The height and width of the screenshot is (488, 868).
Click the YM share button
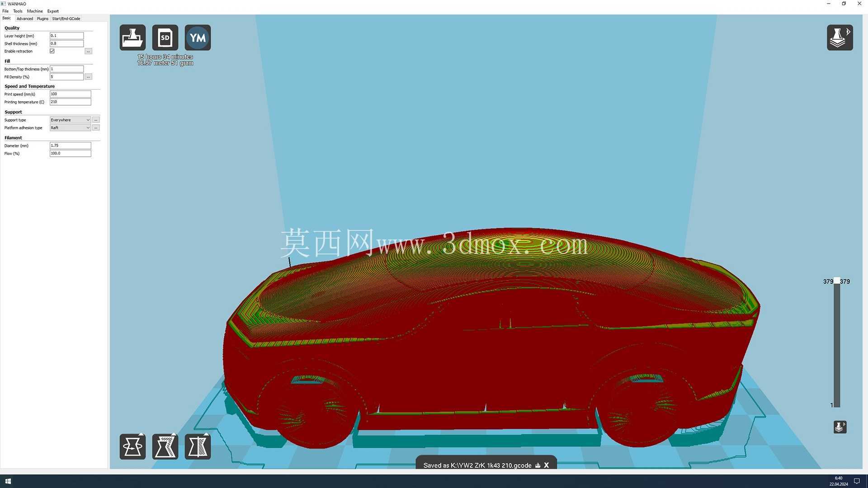(x=198, y=38)
